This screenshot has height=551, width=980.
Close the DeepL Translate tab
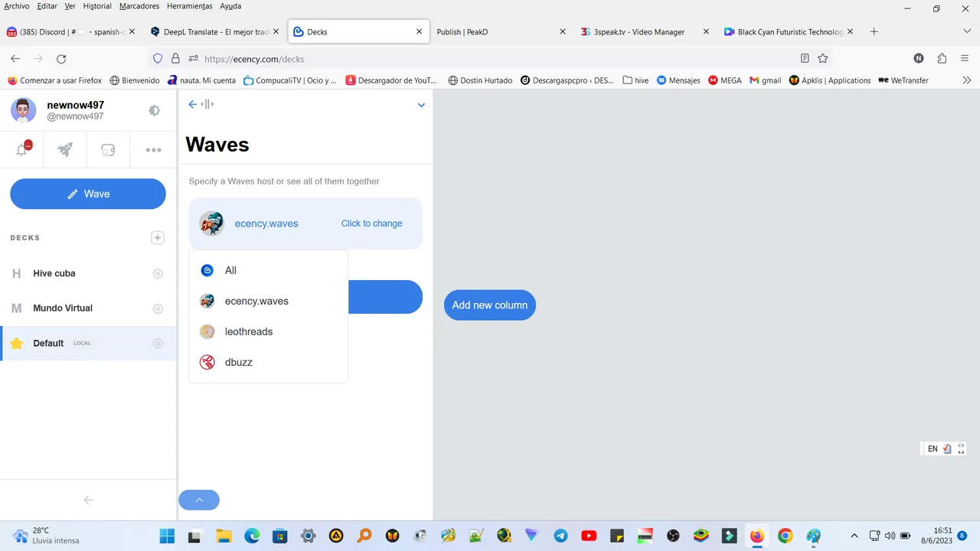[276, 32]
